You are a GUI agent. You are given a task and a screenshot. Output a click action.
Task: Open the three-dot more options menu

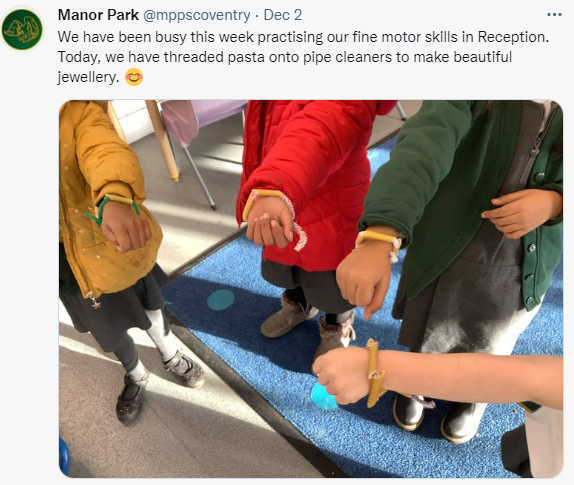click(554, 15)
